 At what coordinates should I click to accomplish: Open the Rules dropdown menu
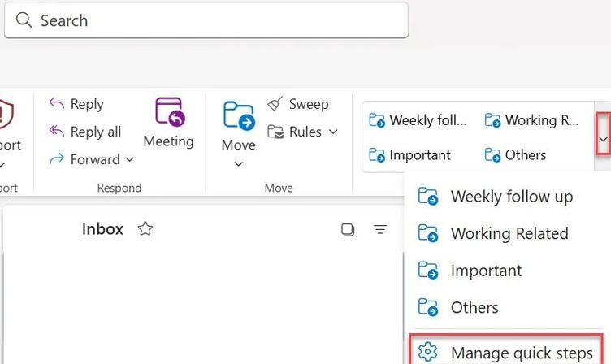point(333,132)
